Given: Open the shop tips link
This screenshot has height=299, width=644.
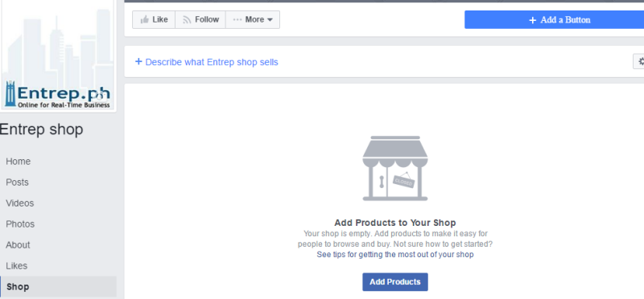Looking at the screenshot, I should tap(395, 255).
